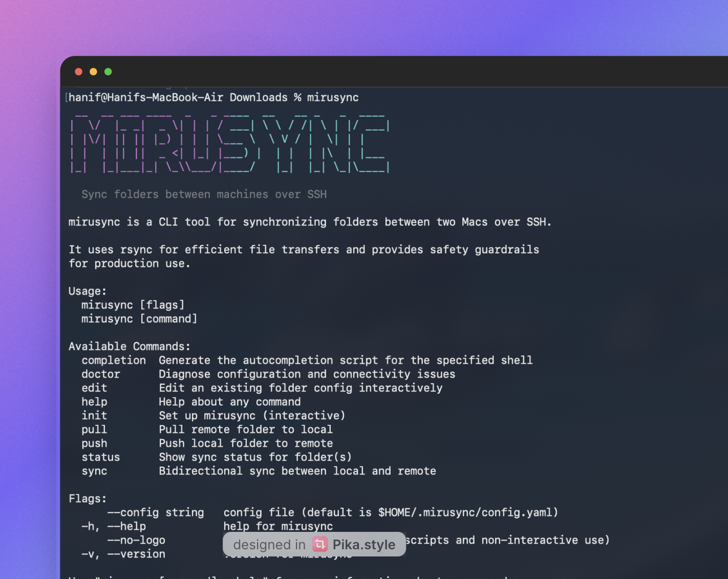This screenshot has width=728, height=579.
Task: Click 'Help about any command' description
Action: pyautogui.click(x=230, y=402)
